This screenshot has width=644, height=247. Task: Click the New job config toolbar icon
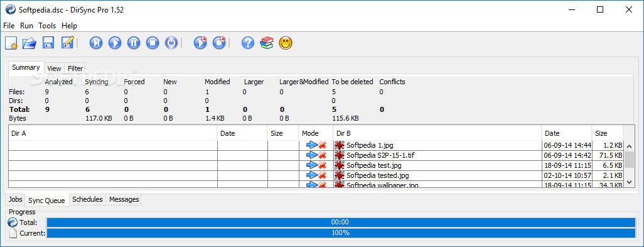tap(11, 43)
